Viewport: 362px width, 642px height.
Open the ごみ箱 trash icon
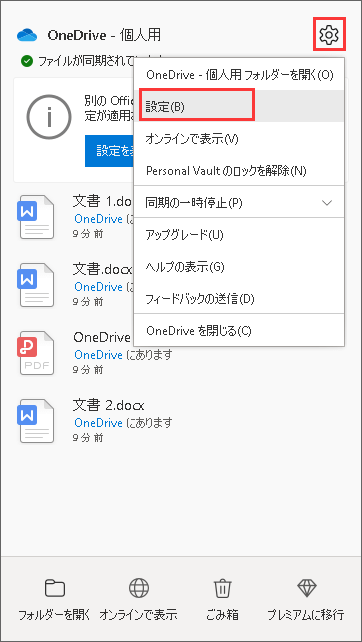click(223, 588)
